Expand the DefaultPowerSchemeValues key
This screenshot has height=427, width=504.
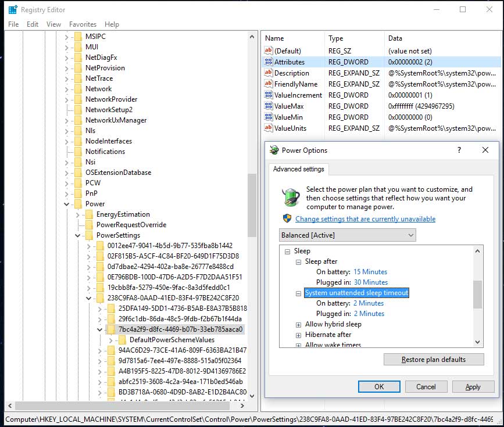111,340
